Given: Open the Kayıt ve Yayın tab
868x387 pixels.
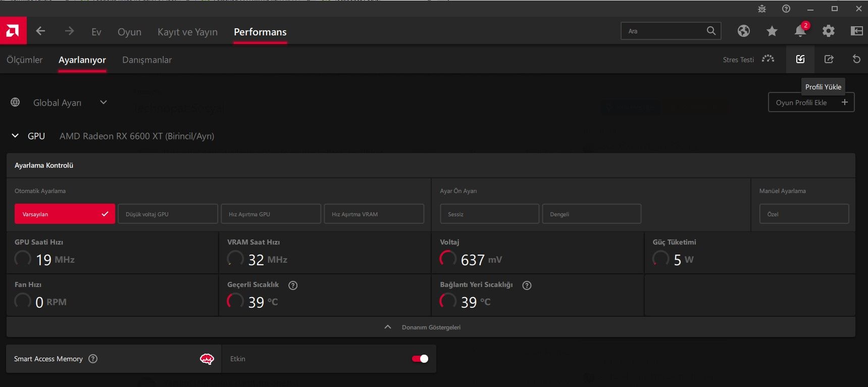Looking at the screenshot, I should (188, 32).
